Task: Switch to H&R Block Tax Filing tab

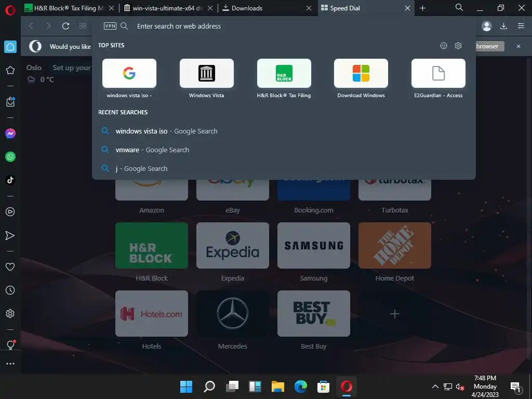Action: (64, 8)
